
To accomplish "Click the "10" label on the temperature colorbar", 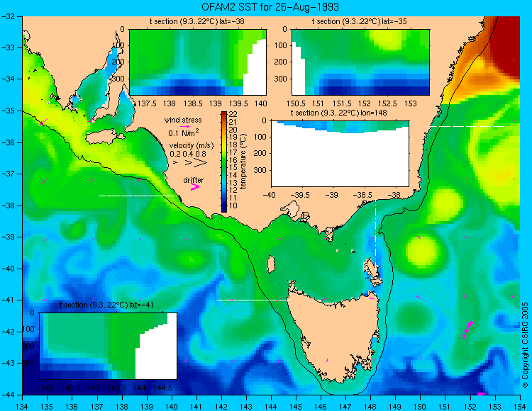I will pos(233,205).
